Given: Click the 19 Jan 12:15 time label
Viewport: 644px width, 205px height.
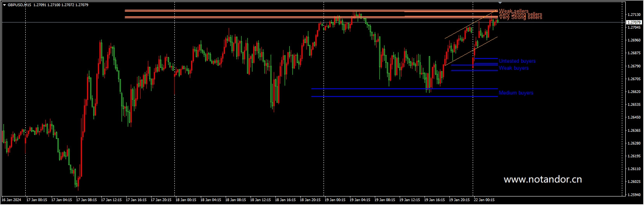Looking at the screenshot, I should point(410,200).
